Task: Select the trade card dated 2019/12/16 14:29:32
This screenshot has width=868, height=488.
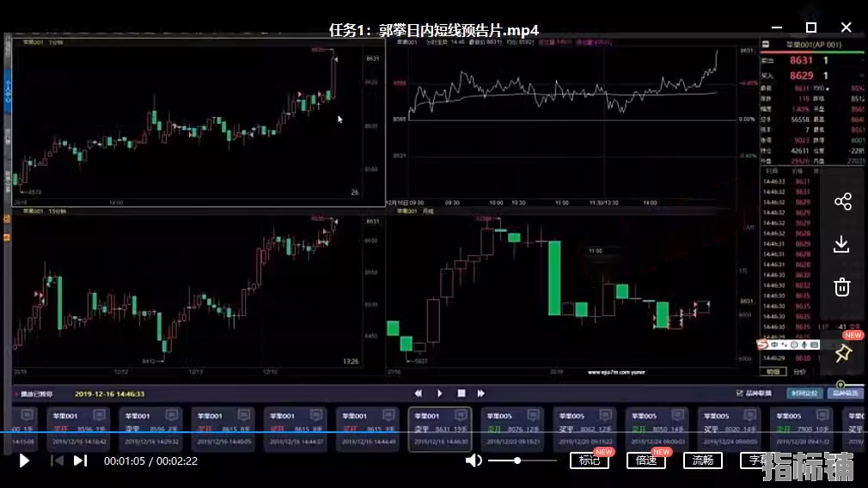Action: coord(150,429)
